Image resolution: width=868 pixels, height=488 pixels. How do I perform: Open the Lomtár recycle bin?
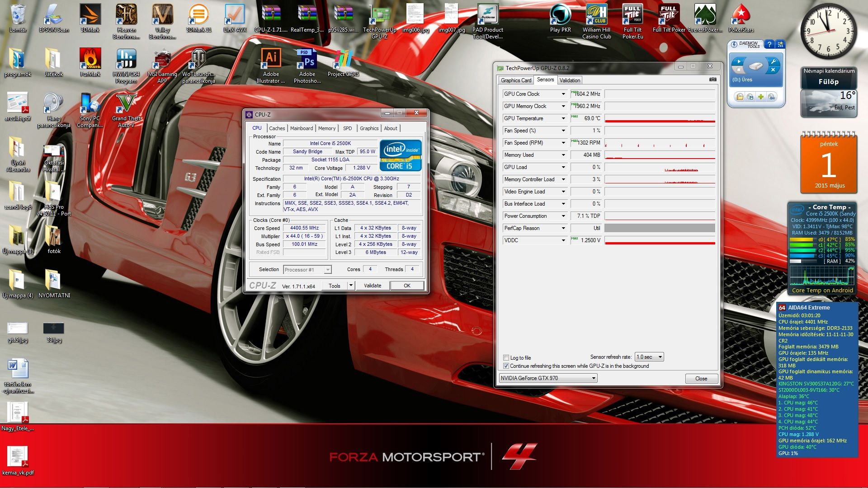[x=18, y=18]
